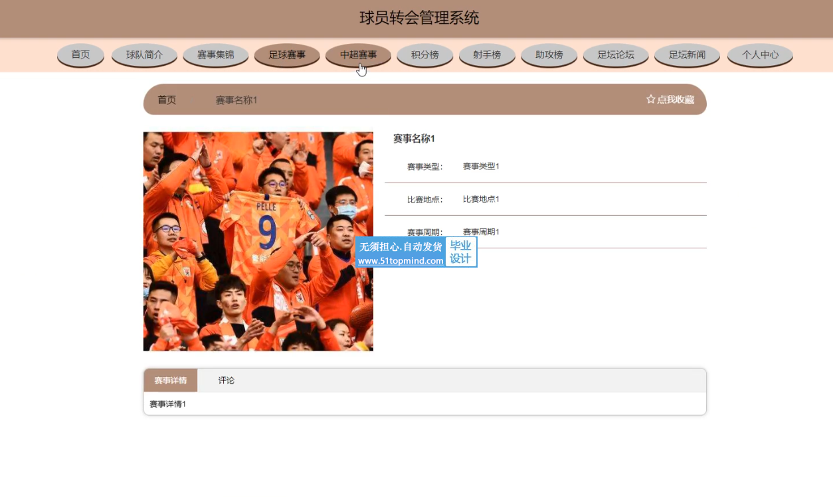The width and height of the screenshot is (833, 504).
Task: Click the 赛事类型1 value text
Action: 481,166
